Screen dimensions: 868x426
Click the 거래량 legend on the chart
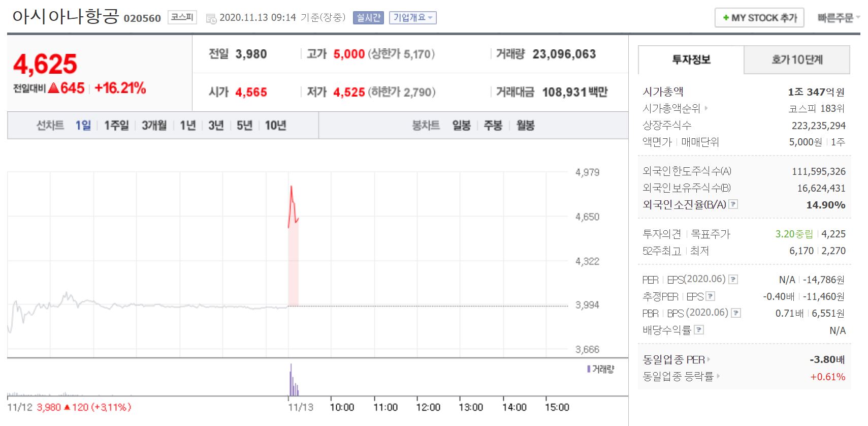(601, 369)
